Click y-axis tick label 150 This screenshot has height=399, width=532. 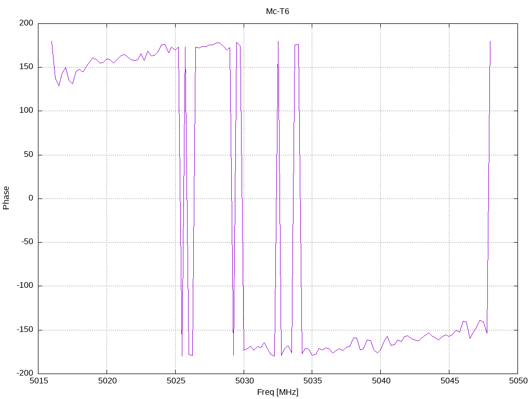coord(26,67)
